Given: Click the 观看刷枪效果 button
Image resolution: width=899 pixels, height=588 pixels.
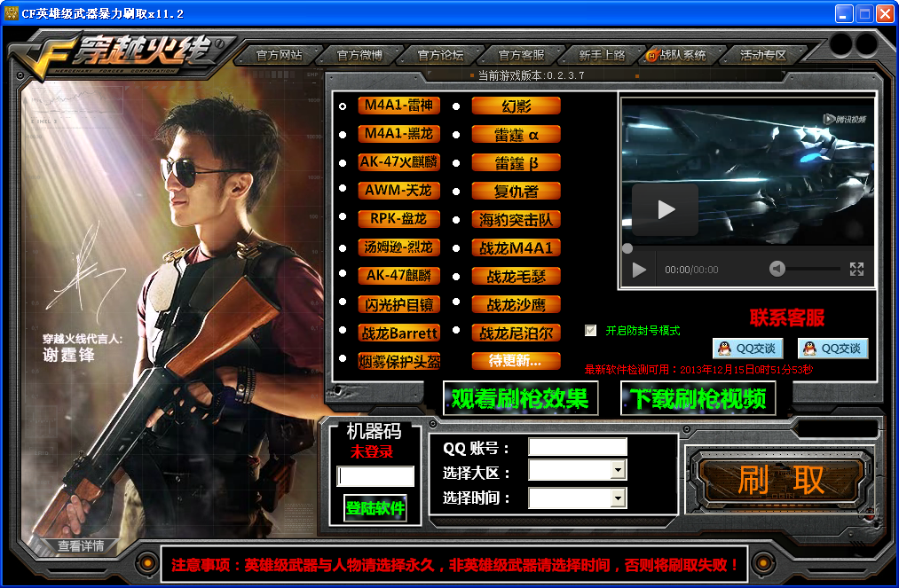Looking at the screenshot, I should [521, 398].
